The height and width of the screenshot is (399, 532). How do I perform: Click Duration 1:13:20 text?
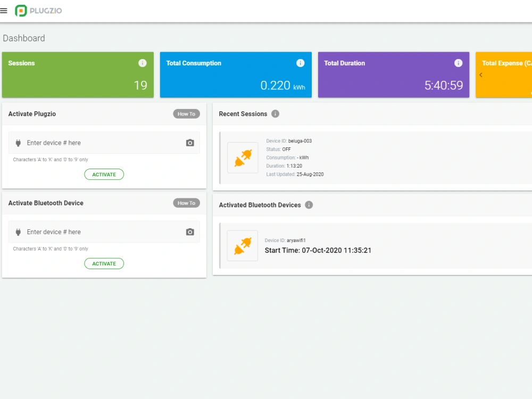coord(284,166)
